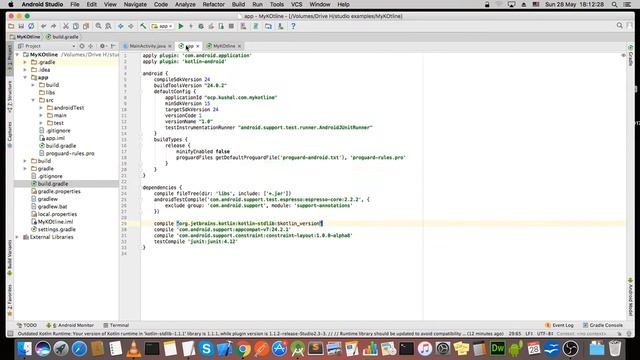Close the app editor tab
Viewport: 640px width, 360px height.
click(198, 46)
